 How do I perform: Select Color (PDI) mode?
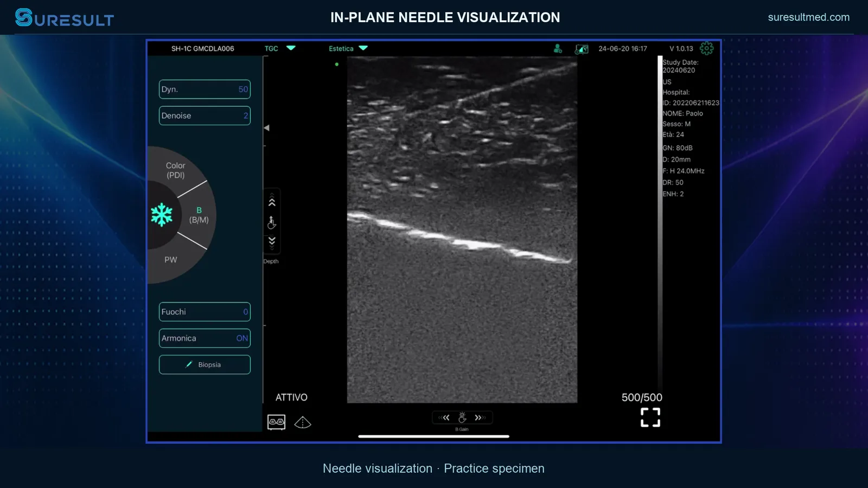175,170
